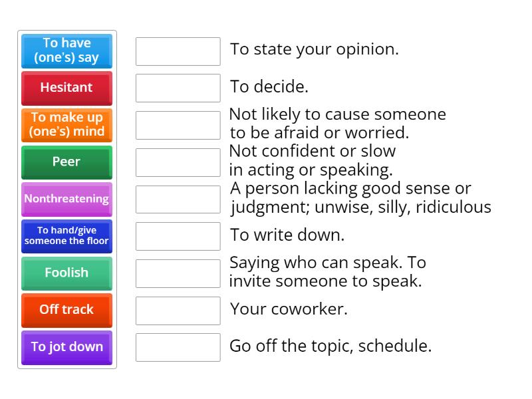Select the box beside 'Not likely to cause someone'
Image resolution: width=532 pixels, height=399 pixels.
point(178,125)
